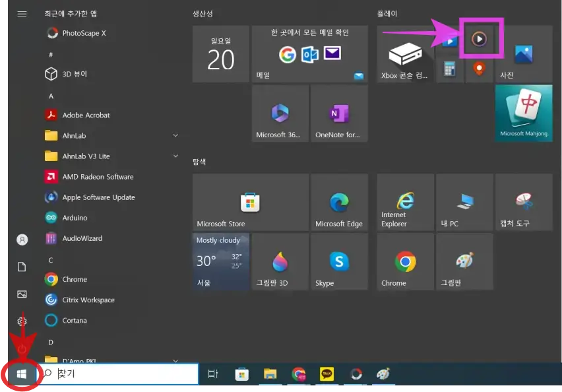
Task: Expand the Start menu hamburger button
Action: [x=22, y=14]
